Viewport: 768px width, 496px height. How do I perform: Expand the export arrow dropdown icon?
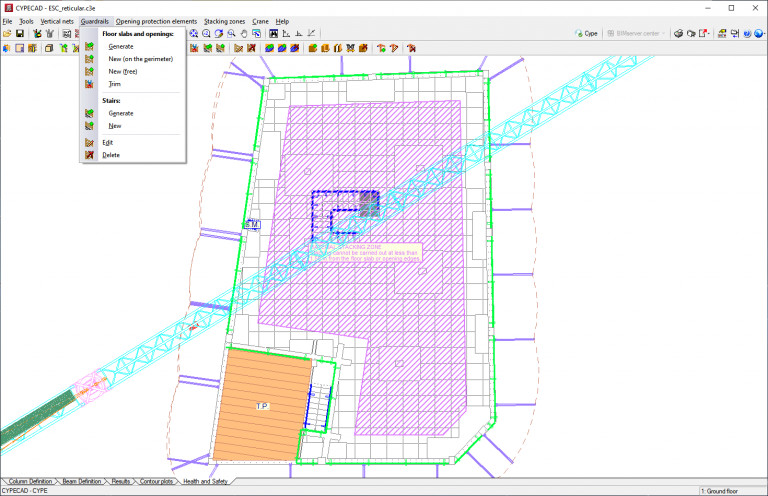709,34
